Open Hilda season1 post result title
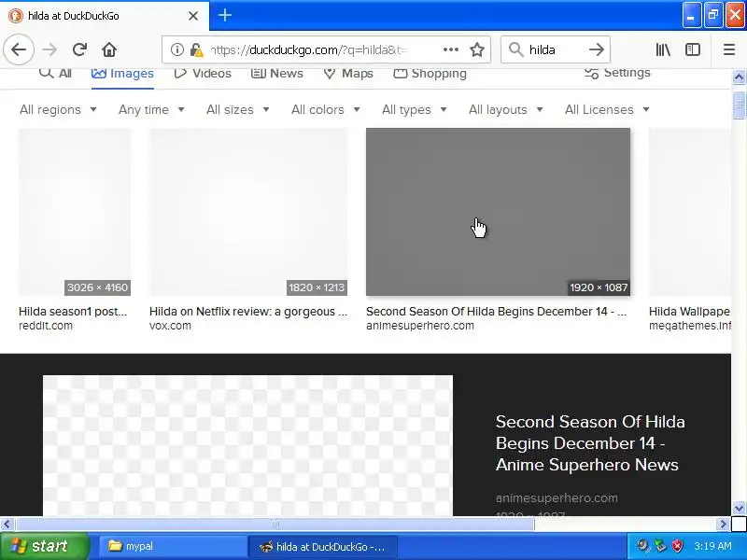 pyautogui.click(x=73, y=312)
